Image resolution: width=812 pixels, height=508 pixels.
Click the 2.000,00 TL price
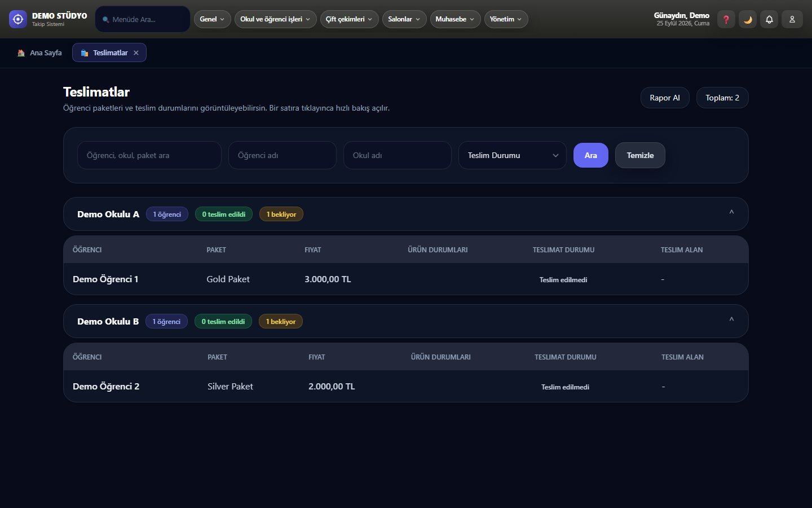(332, 386)
